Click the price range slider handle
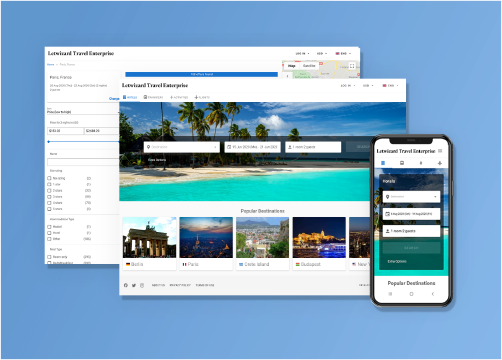This screenshot has height=360, width=502. pos(49,142)
